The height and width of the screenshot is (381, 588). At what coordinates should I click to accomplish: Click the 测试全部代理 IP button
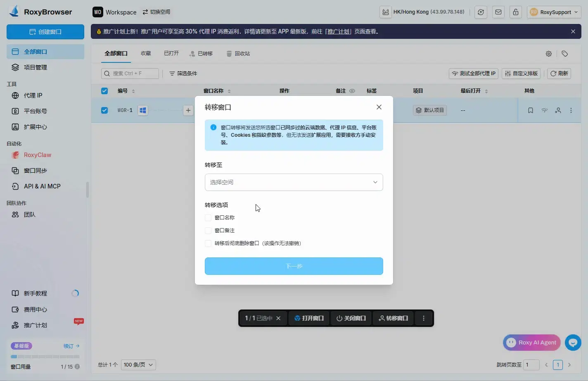473,73
